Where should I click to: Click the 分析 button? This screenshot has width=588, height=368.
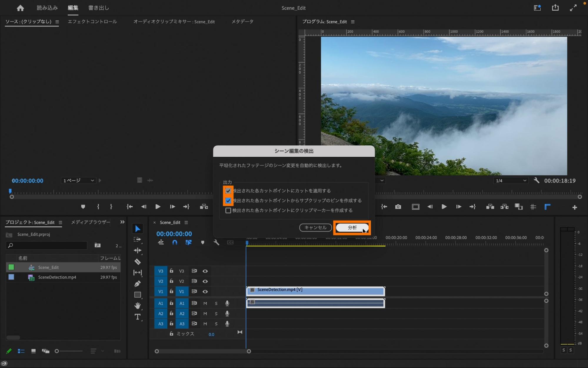(x=352, y=228)
